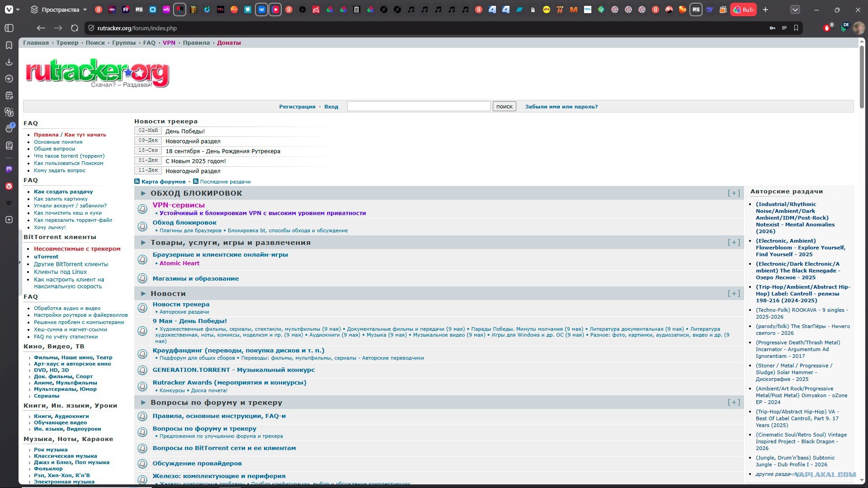
Task: Toggle [+] for Вопросы по форуму section
Action: click(x=734, y=403)
